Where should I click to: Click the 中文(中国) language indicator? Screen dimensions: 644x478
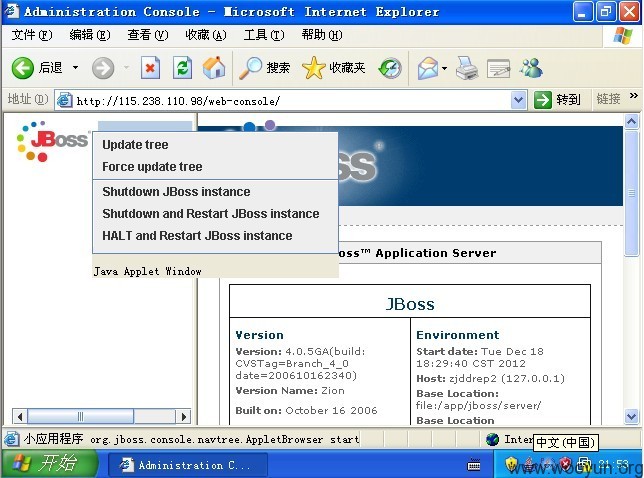point(566,442)
